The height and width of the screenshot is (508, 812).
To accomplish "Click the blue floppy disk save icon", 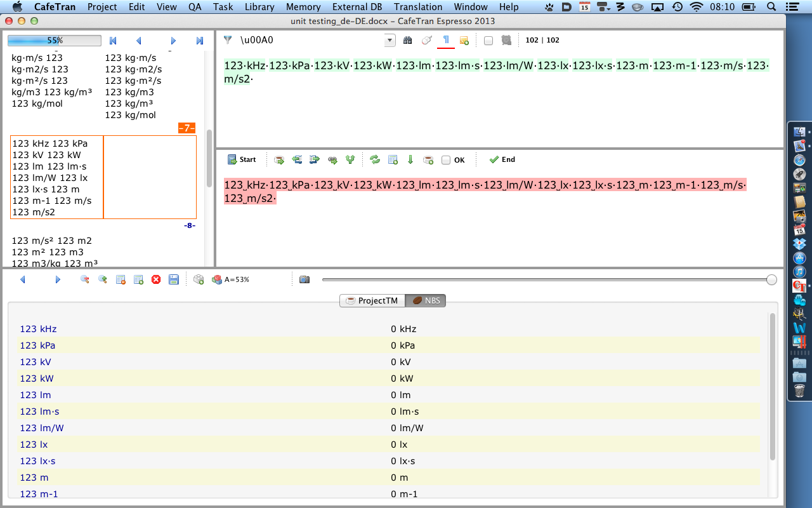I will pos(174,279).
